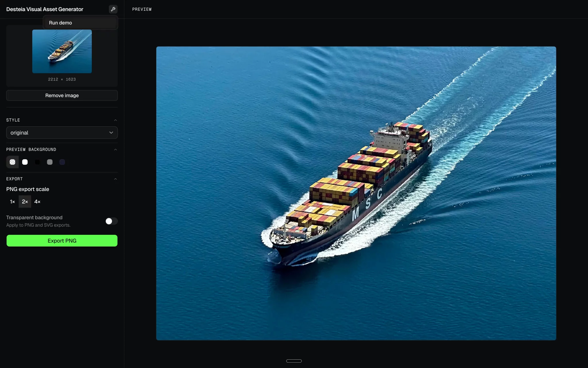Export the image as PNG
This screenshot has height=368, width=588.
pos(62,241)
